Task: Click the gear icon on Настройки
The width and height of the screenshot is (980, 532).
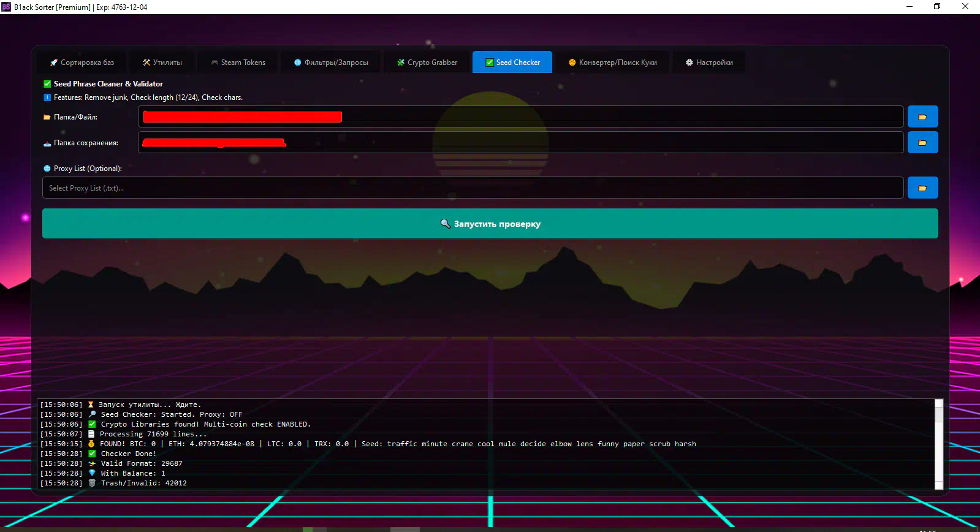Action: point(689,63)
